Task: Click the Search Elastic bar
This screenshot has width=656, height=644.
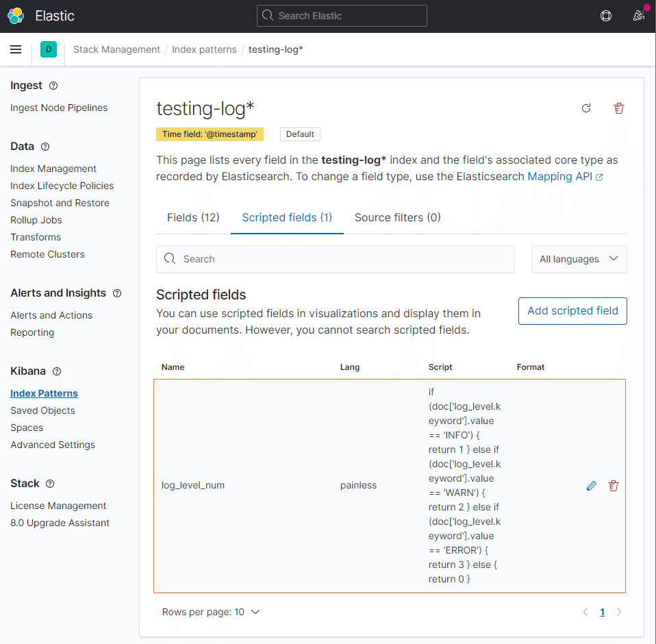Action: click(342, 16)
